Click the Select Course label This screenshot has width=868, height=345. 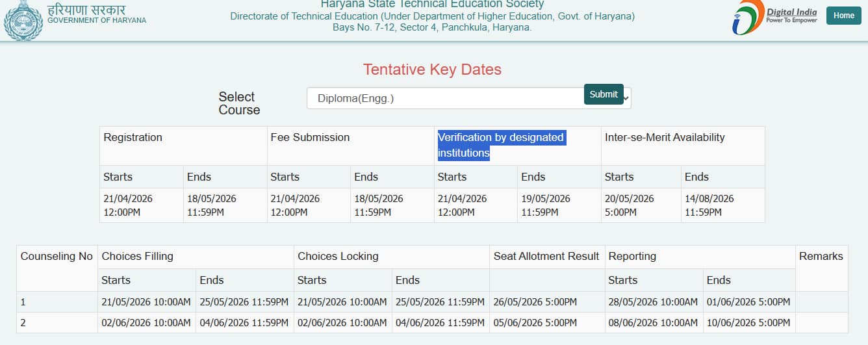[239, 103]
